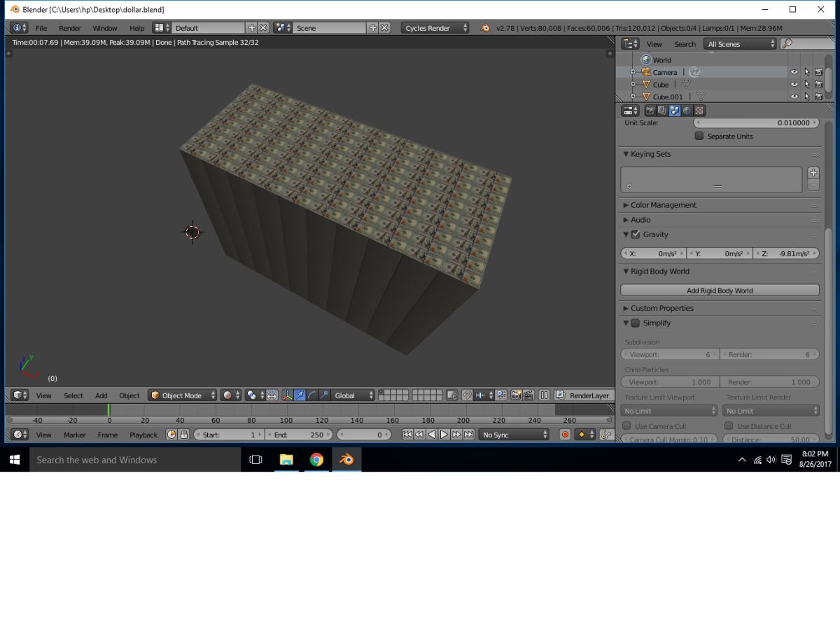The height and width of the screenshot is (639, 840).
Task: Hide the Camera with its eye icon
Action: (x=794, y=72)
